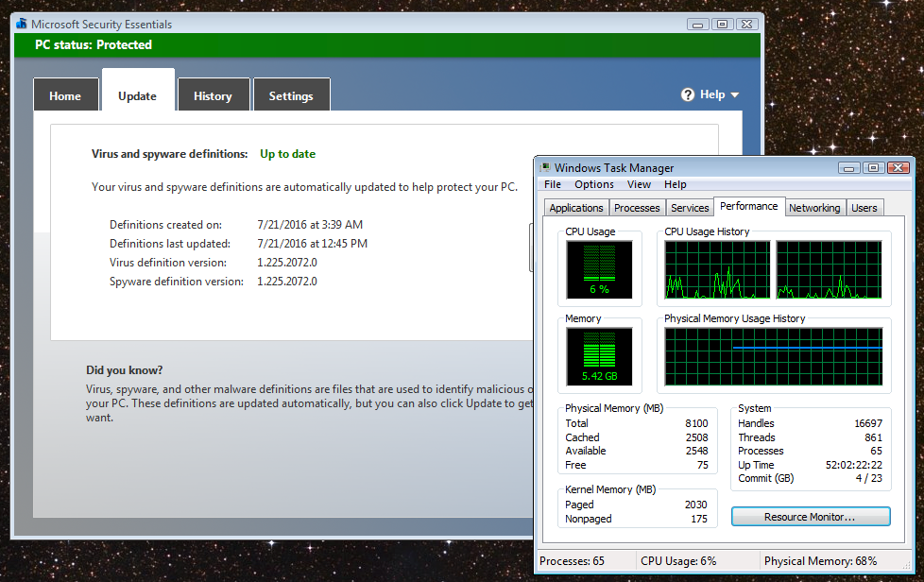Click the Cached memory value 2508
This screenshot has width=924, height=582.
click(696, 437)
